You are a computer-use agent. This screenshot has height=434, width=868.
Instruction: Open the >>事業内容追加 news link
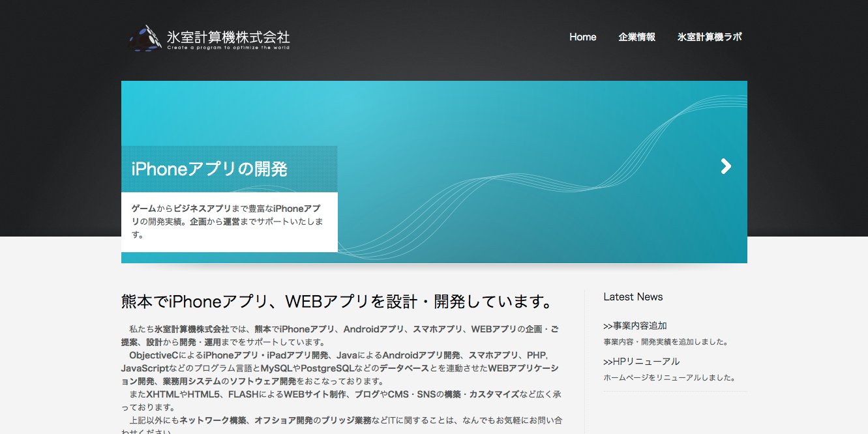tap(635, 326)
